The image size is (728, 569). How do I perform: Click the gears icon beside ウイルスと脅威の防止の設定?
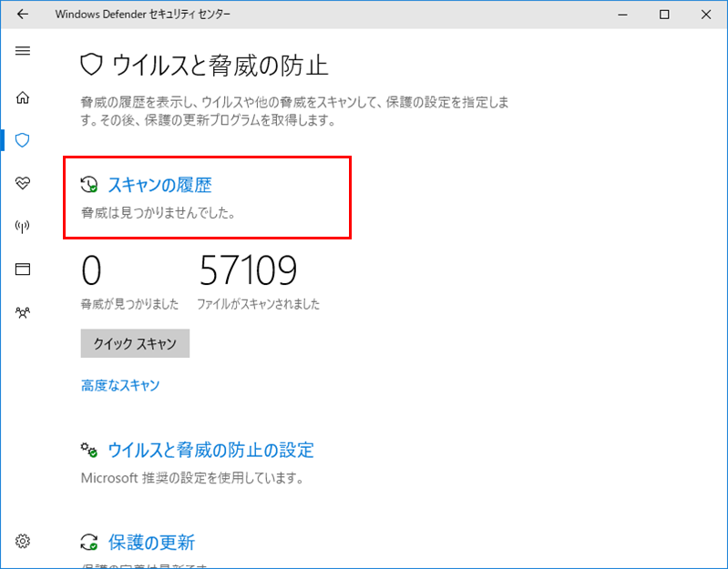pyautogui.click(x=88, y=450)
